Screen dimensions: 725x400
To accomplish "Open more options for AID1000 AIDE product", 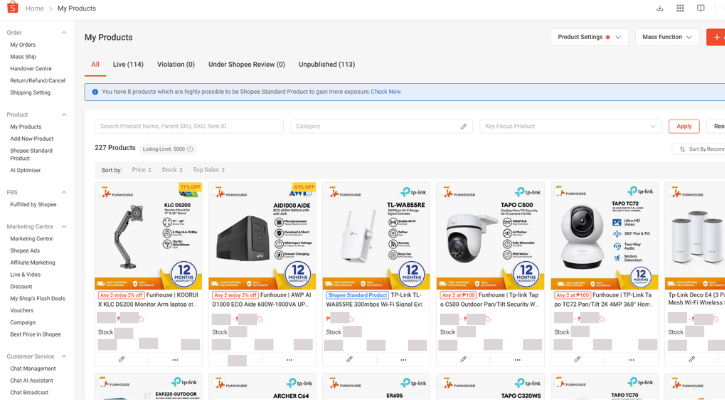I will pyautogui.click(x=289, y=360).
